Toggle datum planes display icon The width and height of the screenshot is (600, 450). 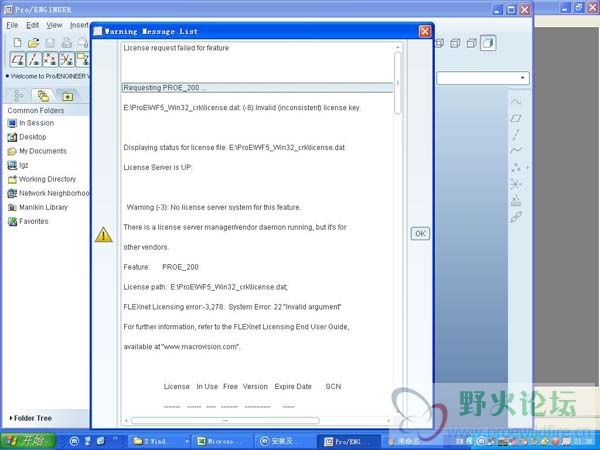pos(18,60)
